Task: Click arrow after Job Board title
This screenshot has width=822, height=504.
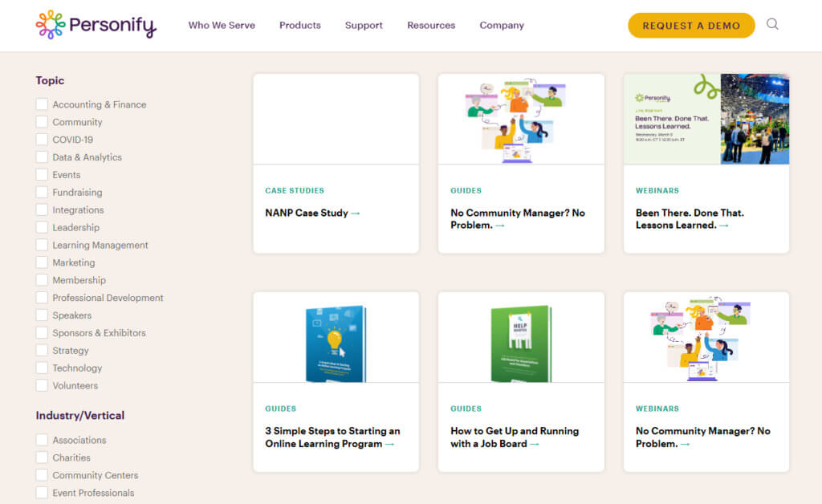Action: [534, 445]
